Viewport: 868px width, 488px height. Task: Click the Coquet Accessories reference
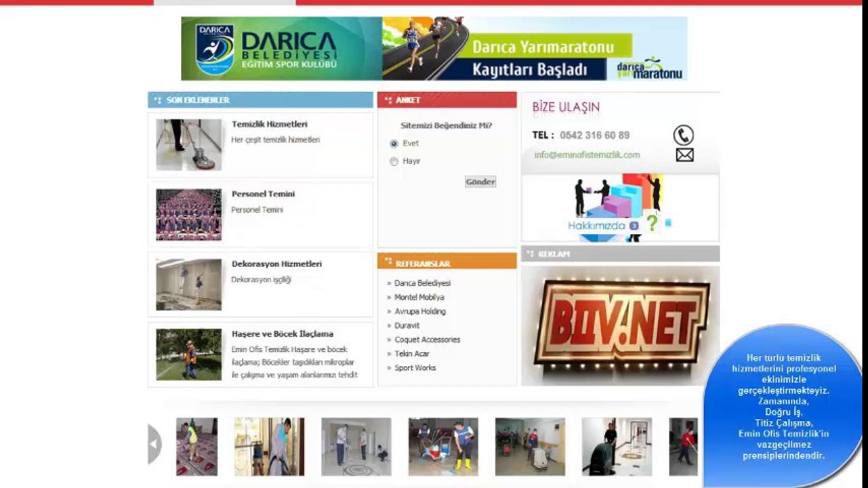428,340
